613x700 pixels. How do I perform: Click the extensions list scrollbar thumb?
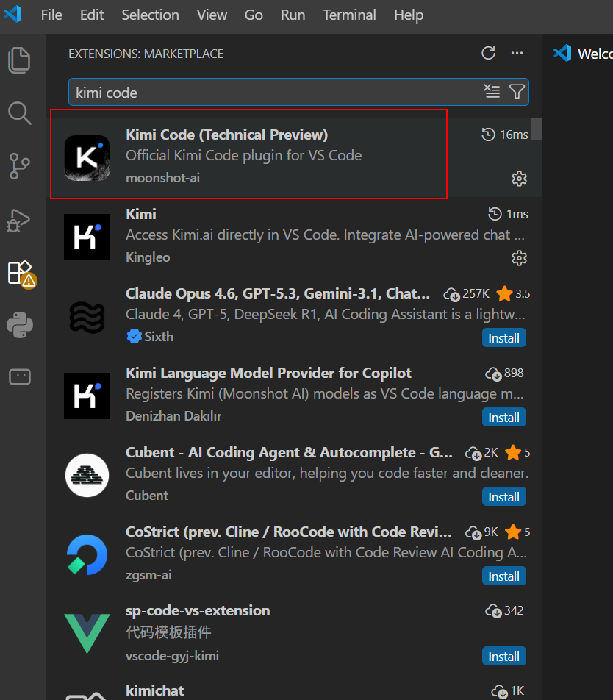coord(537,129)
